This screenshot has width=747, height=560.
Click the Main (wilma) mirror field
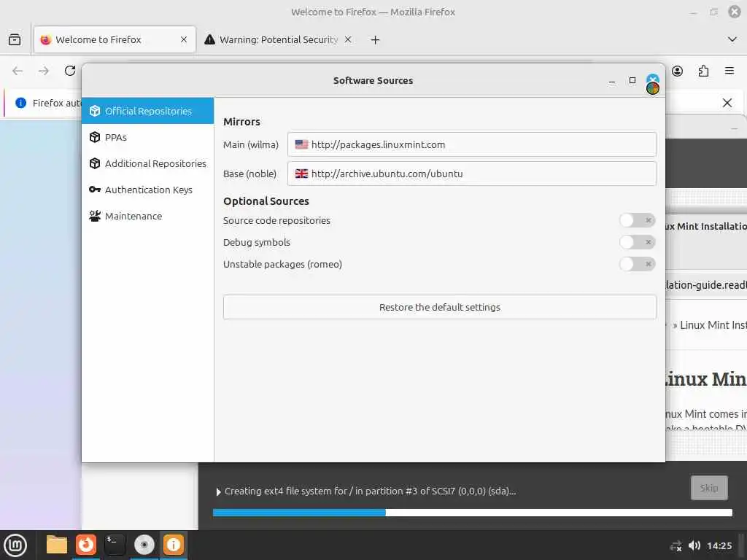pyautogui.click(x=472, y=144)
